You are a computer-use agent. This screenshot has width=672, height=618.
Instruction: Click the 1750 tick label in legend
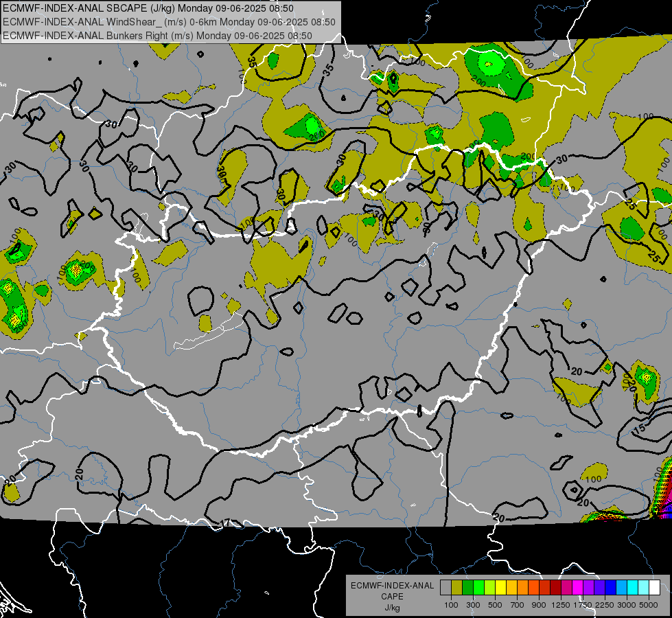[x=583, y=605]
